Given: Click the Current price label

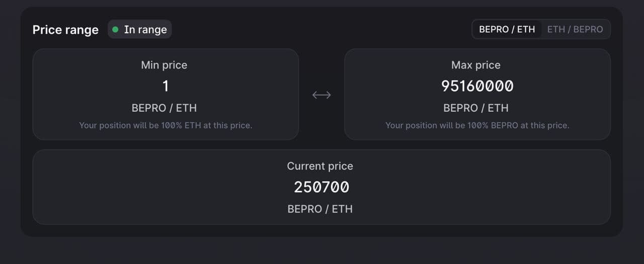Looking at the screenshot, I should pyautogui.click(x=320, y=166).
